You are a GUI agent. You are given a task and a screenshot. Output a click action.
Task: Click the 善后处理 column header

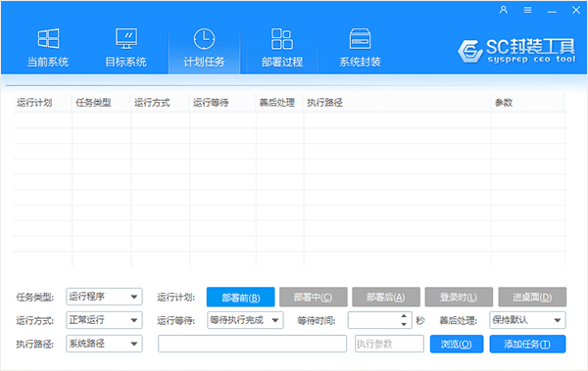coord(279,103)
